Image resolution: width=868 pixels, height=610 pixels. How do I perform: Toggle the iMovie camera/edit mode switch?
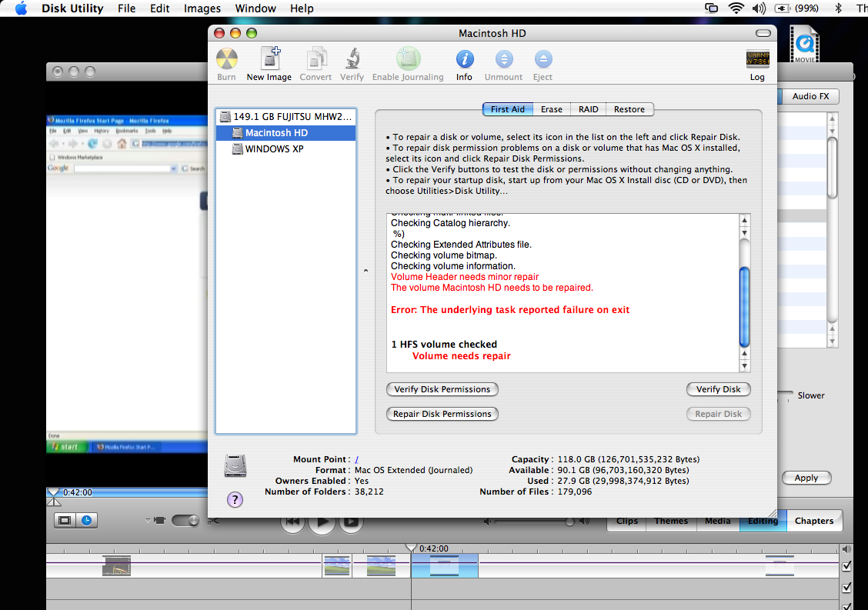pos(185,520)
